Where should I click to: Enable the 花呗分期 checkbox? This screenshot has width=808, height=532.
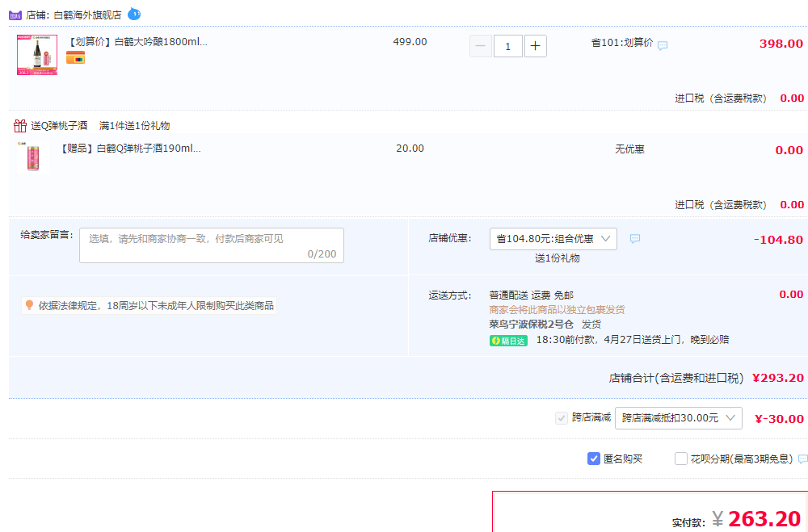pos(680,459)
